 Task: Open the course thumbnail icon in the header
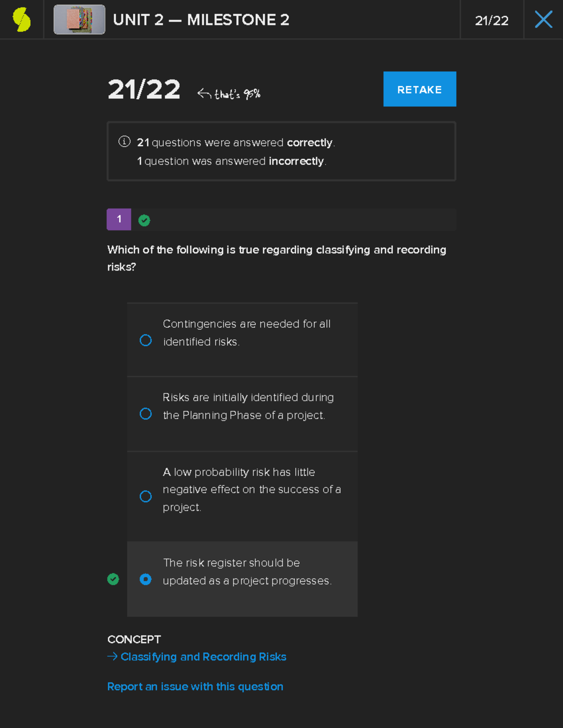click(79, 19)
